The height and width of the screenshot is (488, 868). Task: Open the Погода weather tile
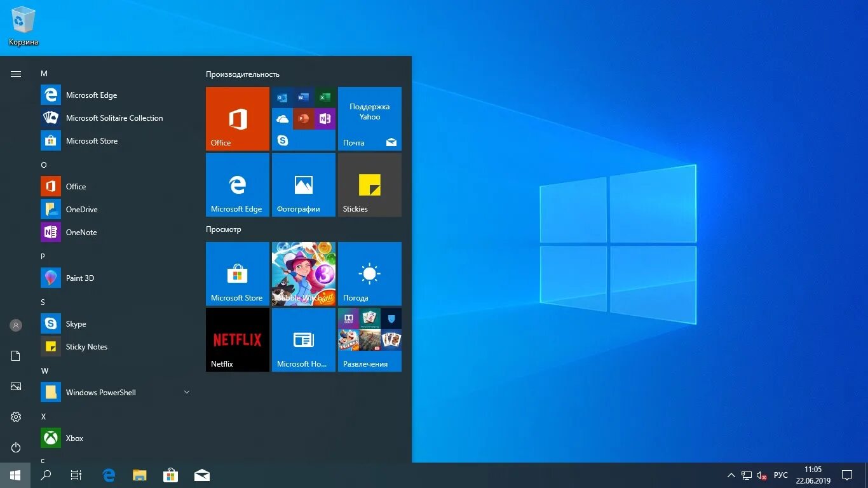click(x=369, y=274)
